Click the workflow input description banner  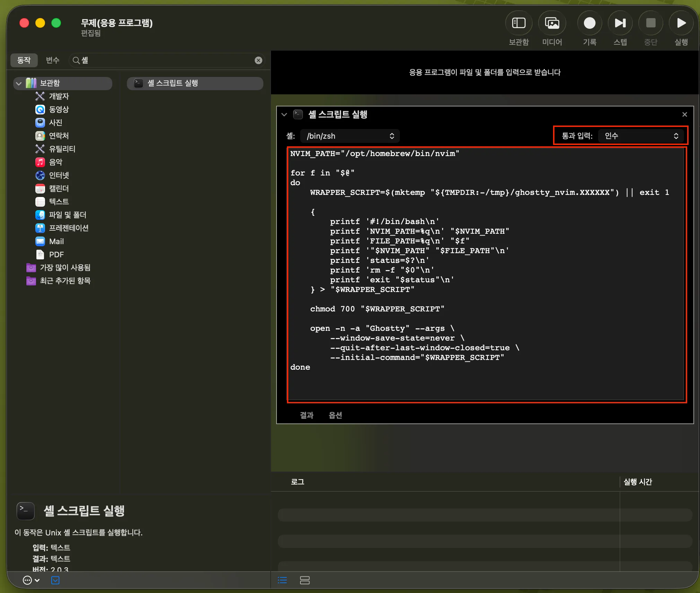pyautogui.click(x=484, y=72)
